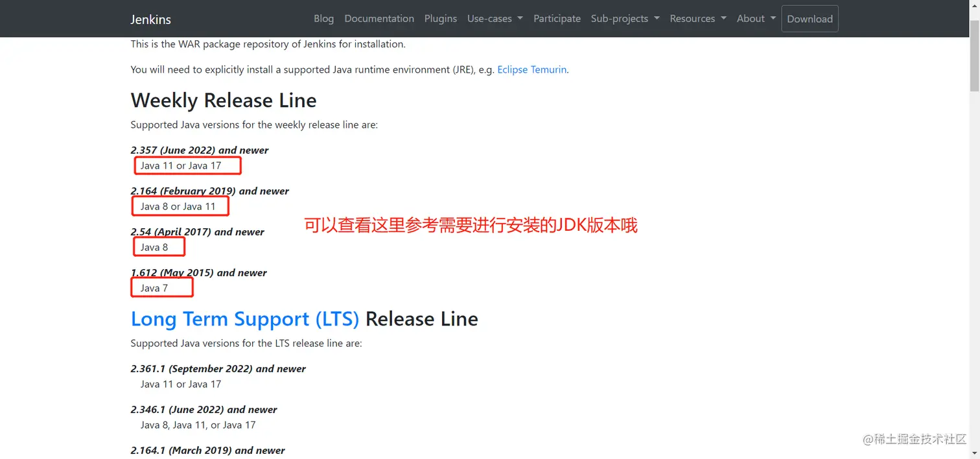Image resolution: width=980 pixels, height=459 pixels.
Task: Click the text "2.357 (June 2022) and newer"
Action: click(200, 150)
